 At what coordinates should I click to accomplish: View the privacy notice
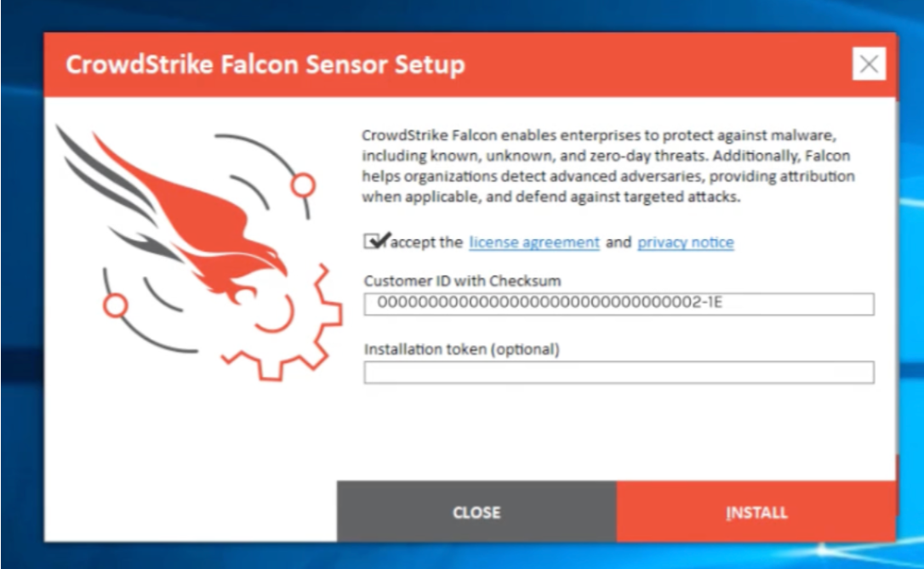tap(685, 242)
